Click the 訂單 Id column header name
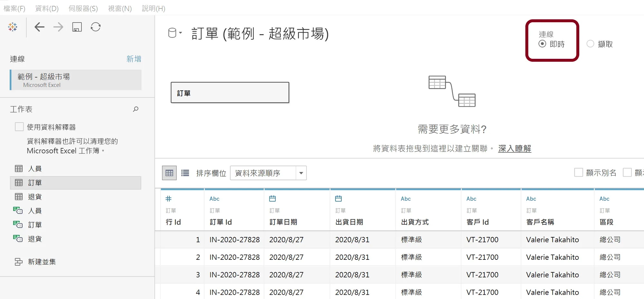This screenshot has width=644, height=299. (x=221, y=222)
